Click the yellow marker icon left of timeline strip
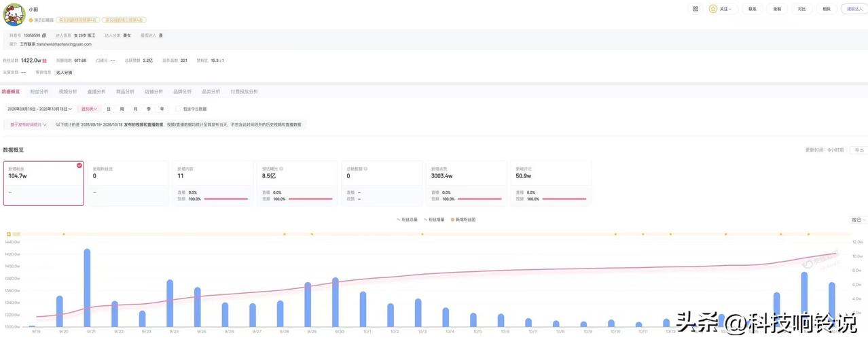The height and width of the screenshot is (344, 868). coord(9,234)
